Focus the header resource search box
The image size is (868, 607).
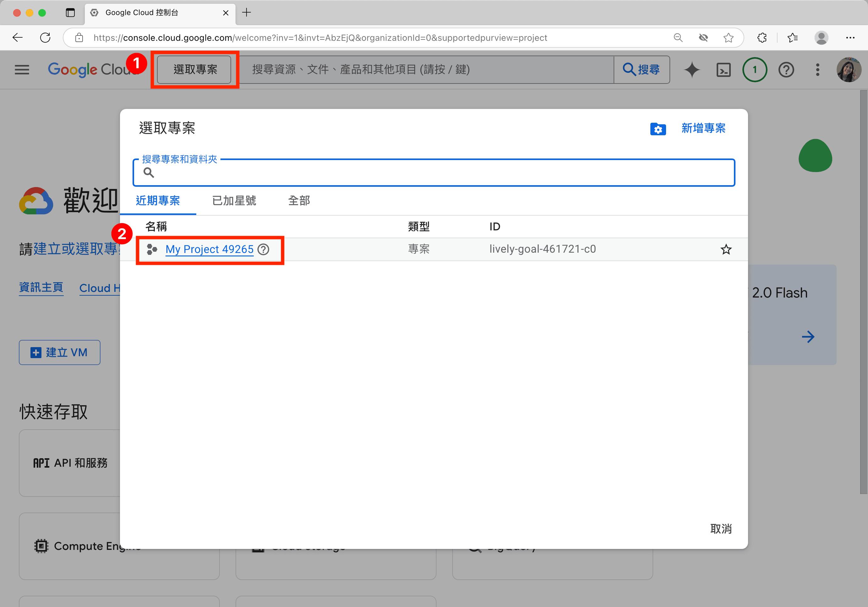tap(426, 69)
